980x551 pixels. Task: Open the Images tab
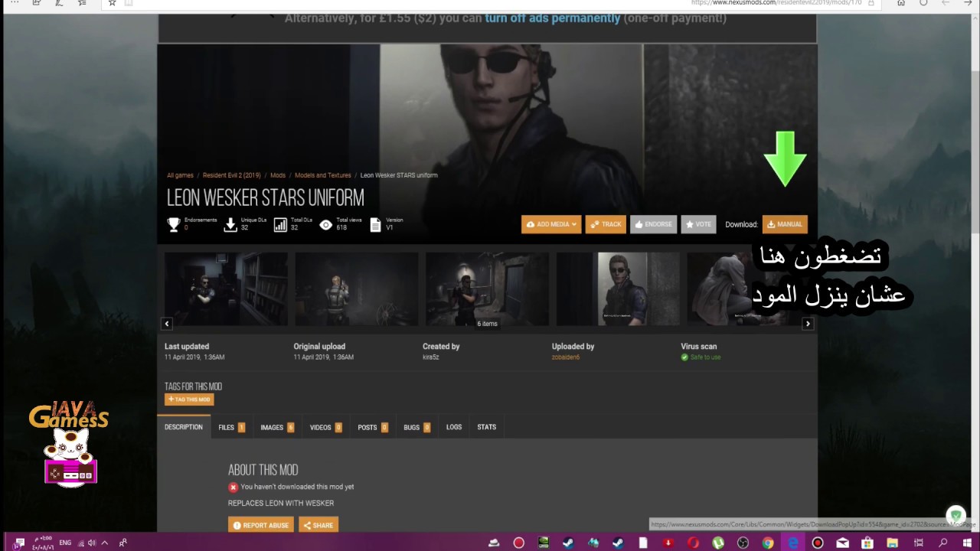(x=277, y=427)
